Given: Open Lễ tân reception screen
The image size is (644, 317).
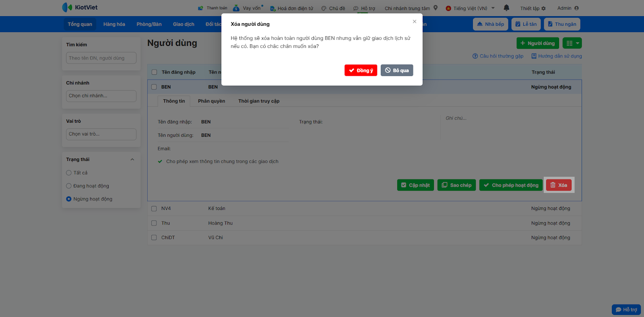Looking at the screenshot, I should click(526, 24).
